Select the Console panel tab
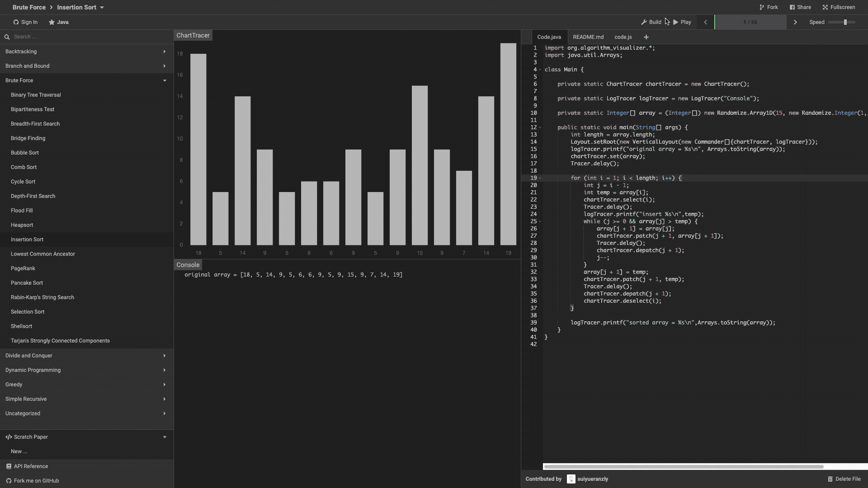 (x=188, y=265)
